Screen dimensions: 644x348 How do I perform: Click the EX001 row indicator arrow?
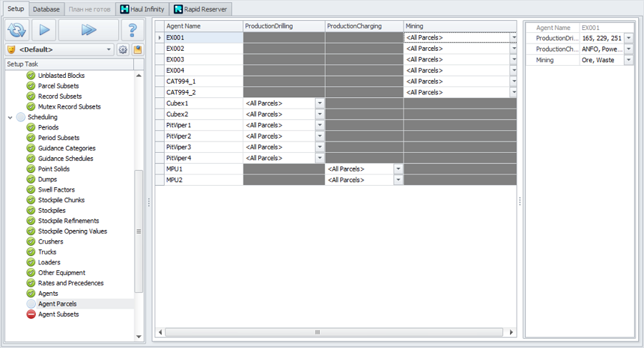pyautogui.click(x=160, y=38)
